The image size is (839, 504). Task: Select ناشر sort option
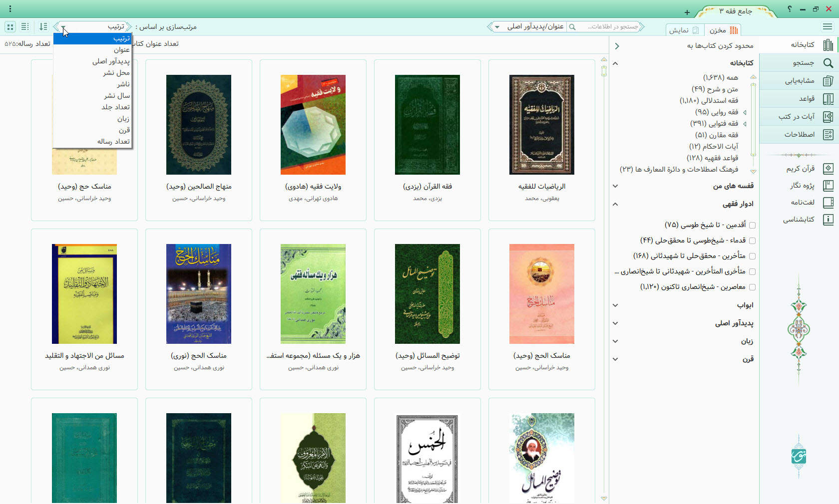(92, 84)
